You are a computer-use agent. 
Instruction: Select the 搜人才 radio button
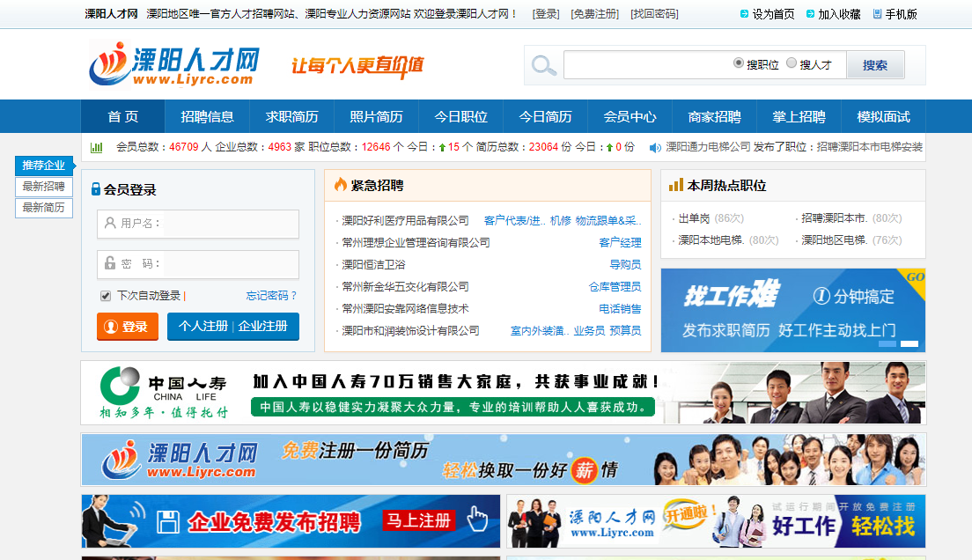[792, 63]
